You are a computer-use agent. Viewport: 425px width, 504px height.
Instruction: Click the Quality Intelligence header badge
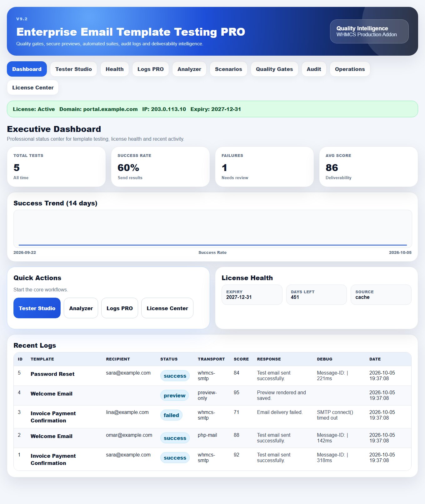(369, 31)
